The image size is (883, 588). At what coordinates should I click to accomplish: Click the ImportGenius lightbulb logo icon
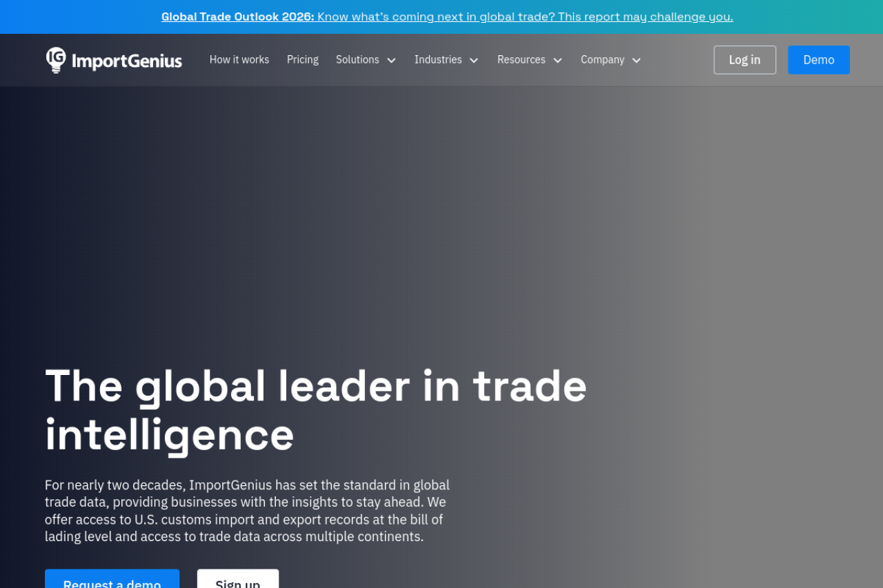tap(56, 60)
